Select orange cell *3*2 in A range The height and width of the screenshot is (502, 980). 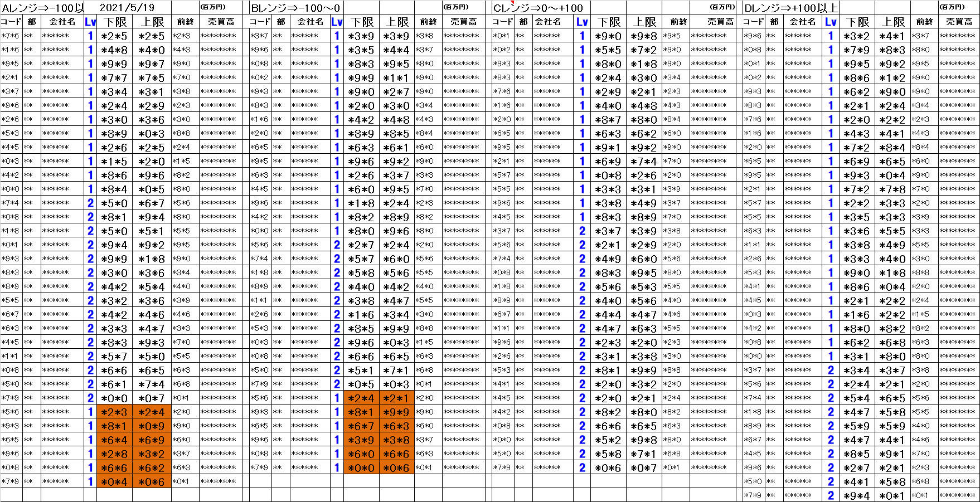152,454
